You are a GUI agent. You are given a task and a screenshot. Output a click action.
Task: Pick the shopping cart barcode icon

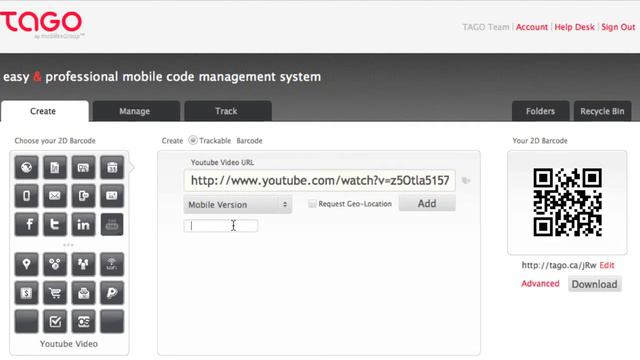coord(55,293)
